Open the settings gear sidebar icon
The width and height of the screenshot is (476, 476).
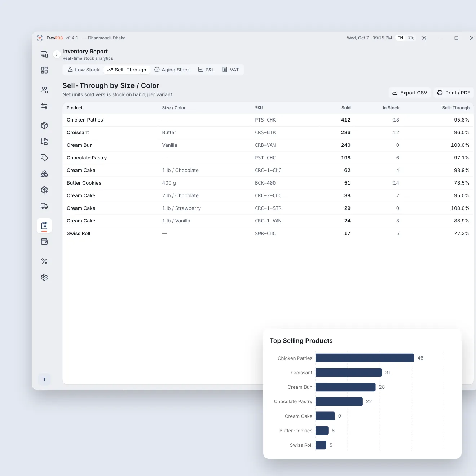click(44, 277)
